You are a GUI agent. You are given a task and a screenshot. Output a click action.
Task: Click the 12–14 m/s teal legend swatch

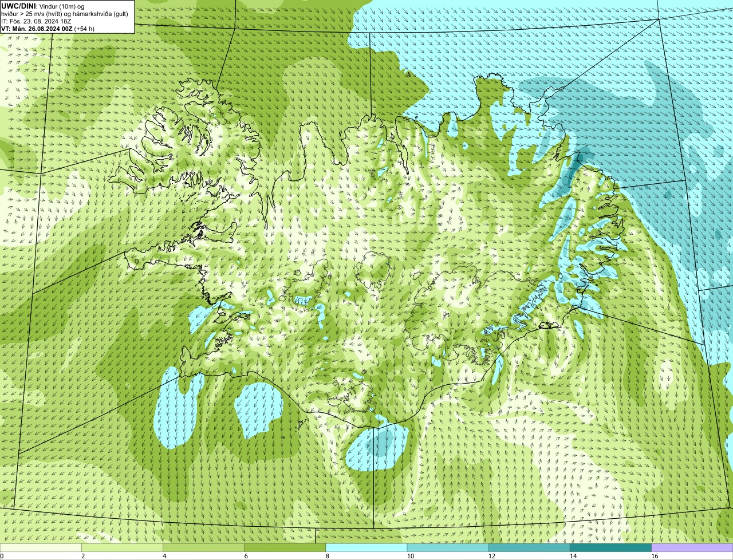click(529, 547)
